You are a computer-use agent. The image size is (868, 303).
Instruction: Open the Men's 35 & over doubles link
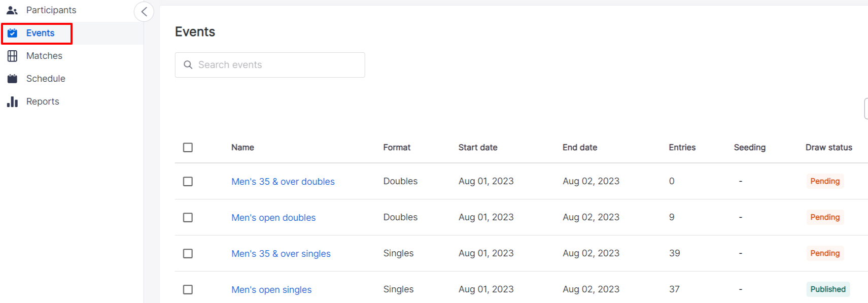click(x=283, y=181)
